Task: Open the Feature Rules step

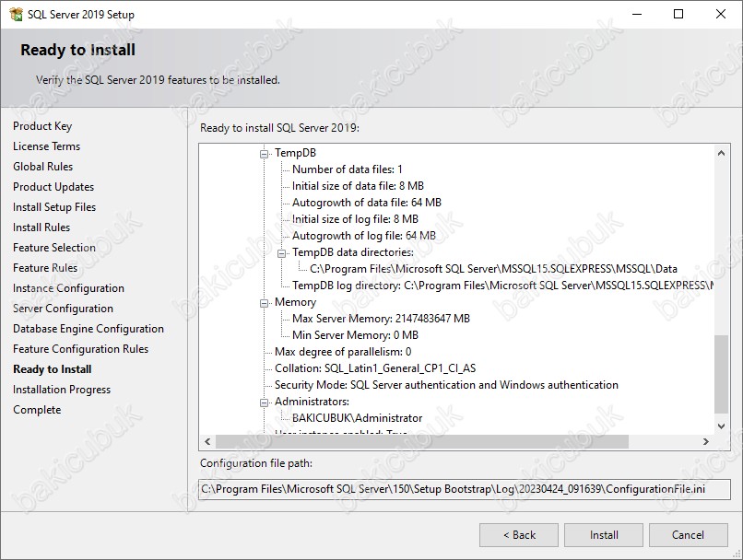Action: [45, 268]
